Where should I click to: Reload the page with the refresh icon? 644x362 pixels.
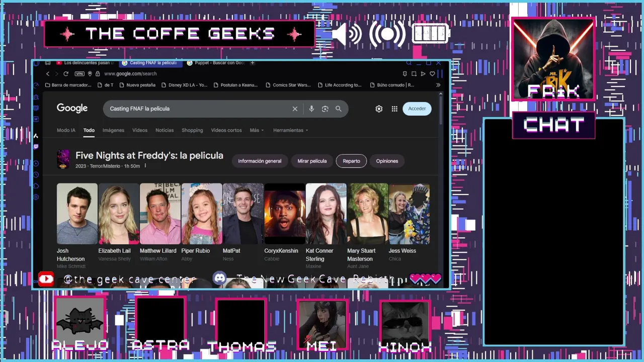pos(66,74)
